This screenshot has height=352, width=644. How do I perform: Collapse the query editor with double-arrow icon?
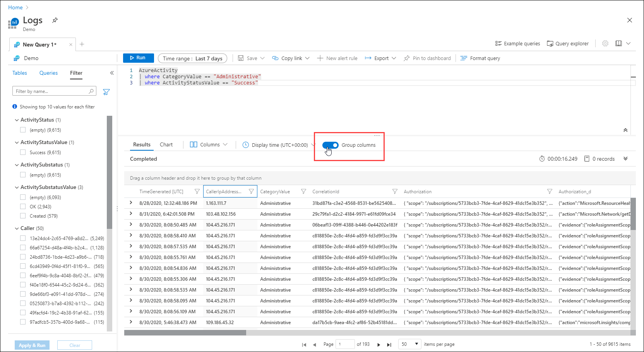[625, 130]
